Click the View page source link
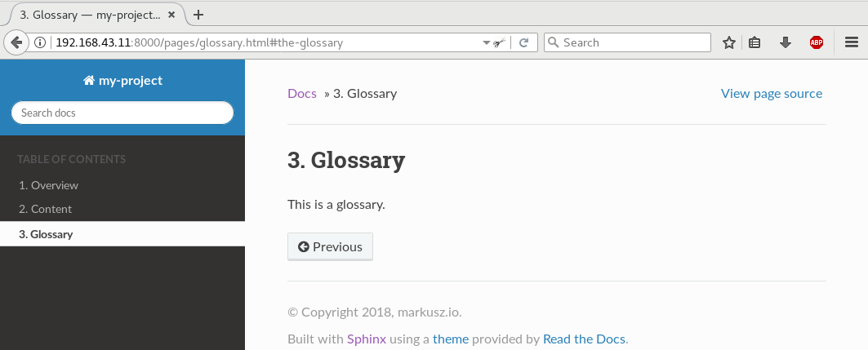868x350 pixels. (x=772, y=94)
